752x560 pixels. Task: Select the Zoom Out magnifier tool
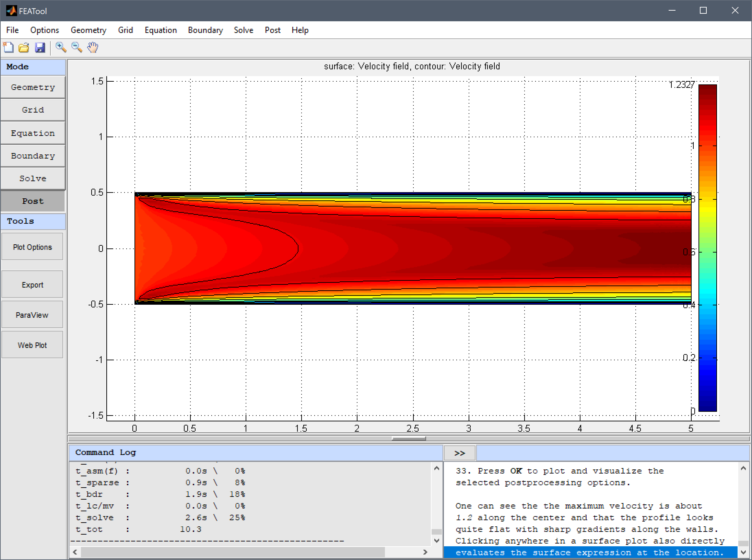coord(77,47)
